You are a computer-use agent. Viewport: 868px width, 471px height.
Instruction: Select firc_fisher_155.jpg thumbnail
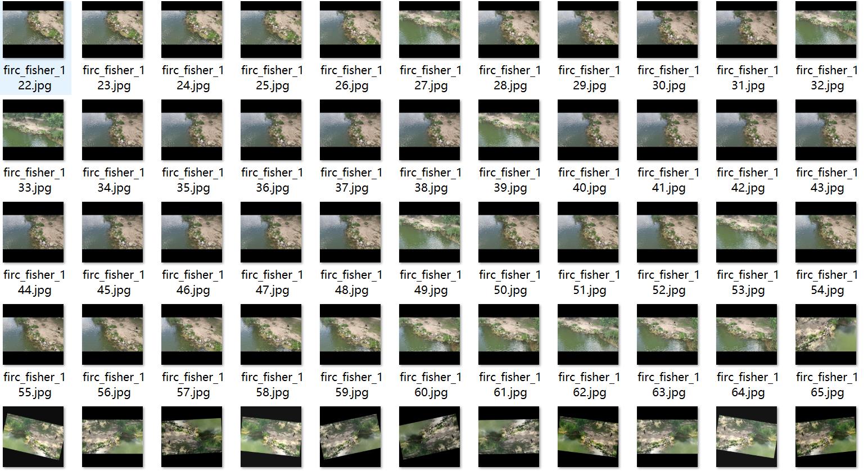pyautogui.click(x=33, y=334)
